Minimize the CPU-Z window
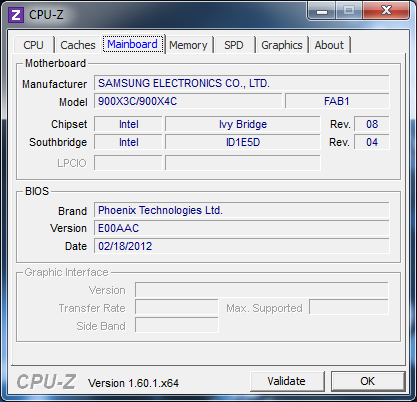 322,11
